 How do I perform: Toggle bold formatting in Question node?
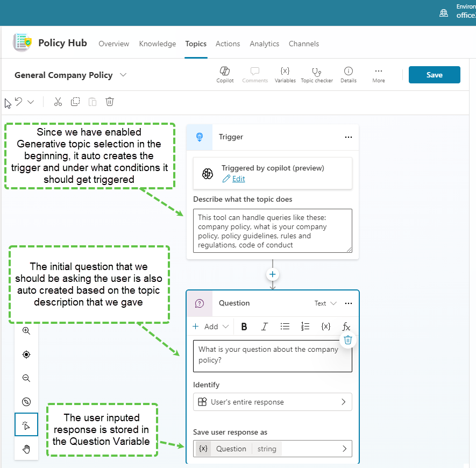pos(244,327)
